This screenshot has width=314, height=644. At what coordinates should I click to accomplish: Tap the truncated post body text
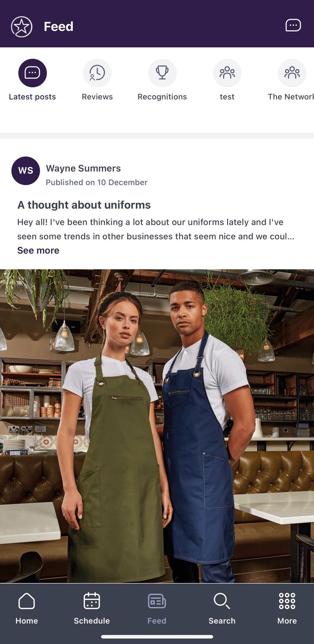pos(156,229)
